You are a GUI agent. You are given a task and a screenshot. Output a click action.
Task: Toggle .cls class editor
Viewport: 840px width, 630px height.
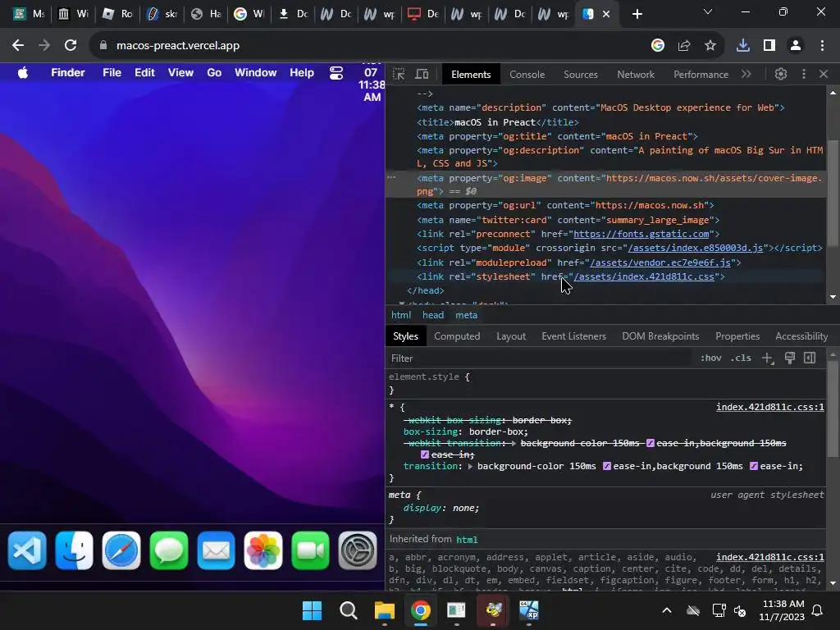click(741, 358)
